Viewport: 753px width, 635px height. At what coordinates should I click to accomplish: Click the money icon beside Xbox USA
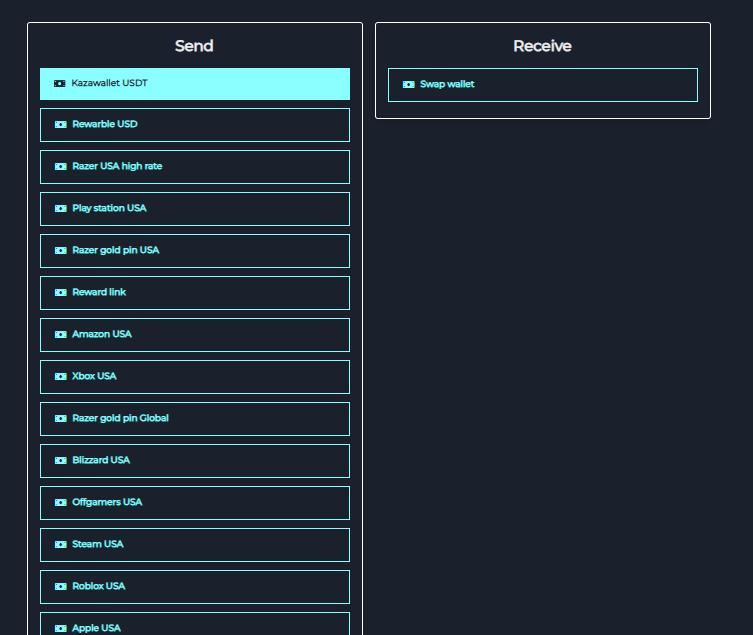61,377
